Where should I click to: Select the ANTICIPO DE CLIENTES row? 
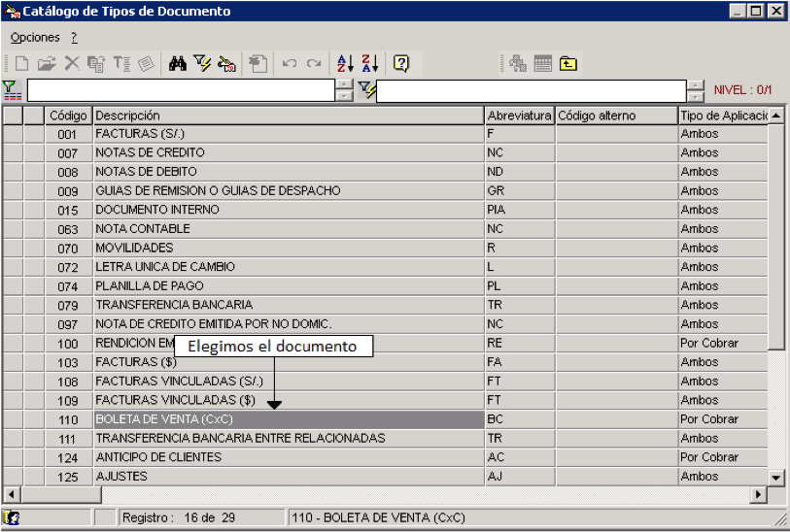pos(386,457)
